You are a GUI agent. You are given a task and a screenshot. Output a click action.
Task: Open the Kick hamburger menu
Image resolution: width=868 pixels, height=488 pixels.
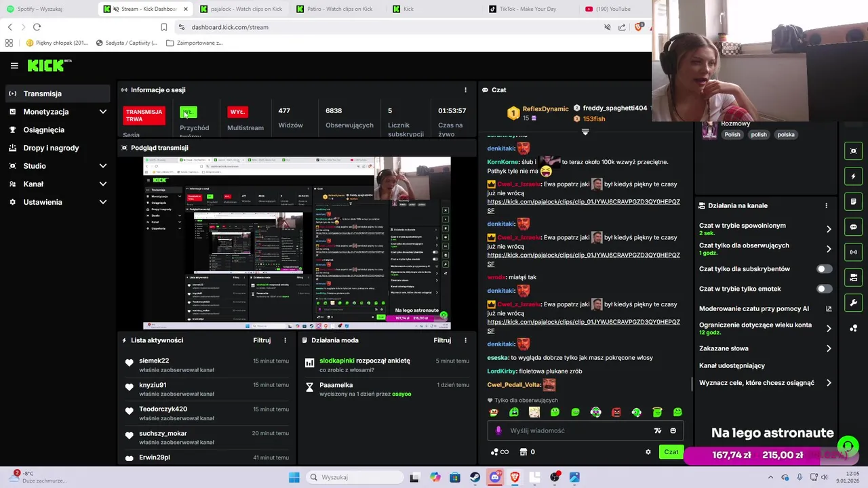click(x=14, y=66)
